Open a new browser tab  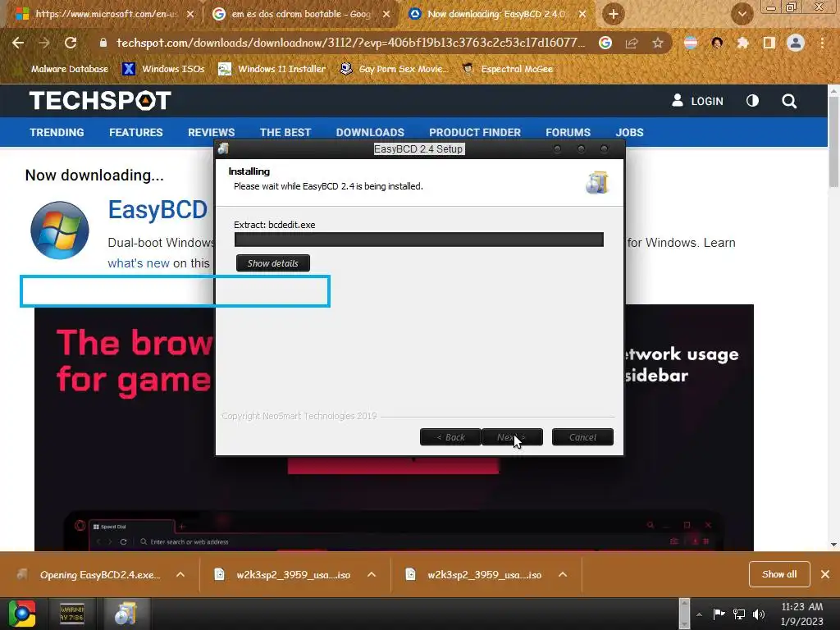click(x=614, y=14)
